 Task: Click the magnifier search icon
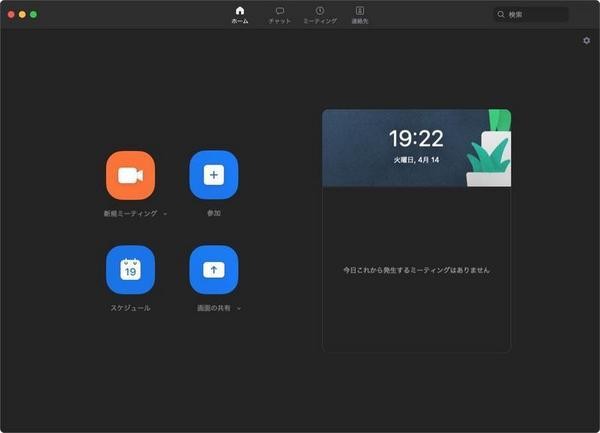(x=501, y=15)
